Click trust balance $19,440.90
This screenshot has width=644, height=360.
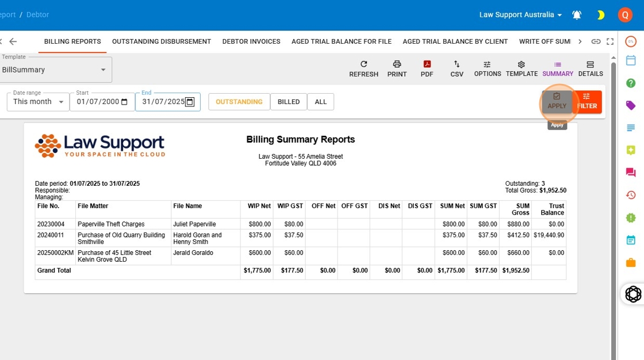pos(549,235)
